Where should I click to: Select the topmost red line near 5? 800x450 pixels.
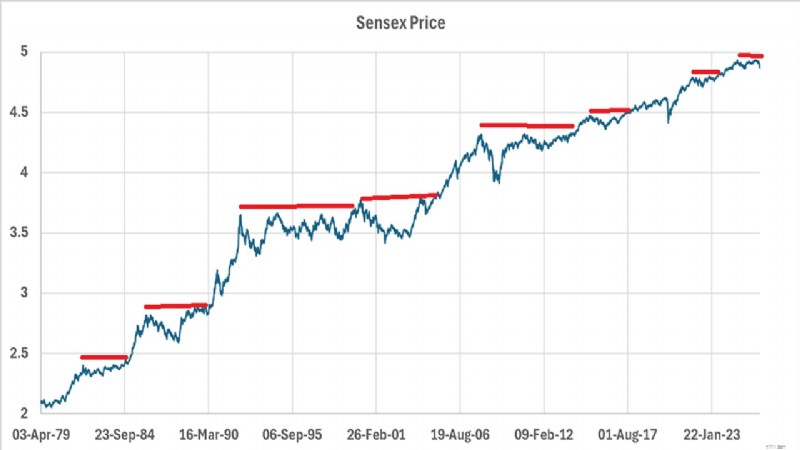click(x=751, y=55)
